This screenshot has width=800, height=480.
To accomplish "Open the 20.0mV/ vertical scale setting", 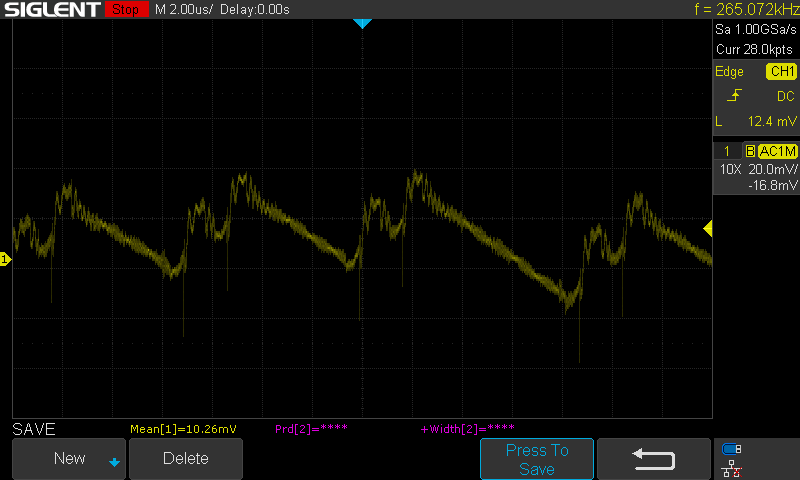I will point(773,169).
